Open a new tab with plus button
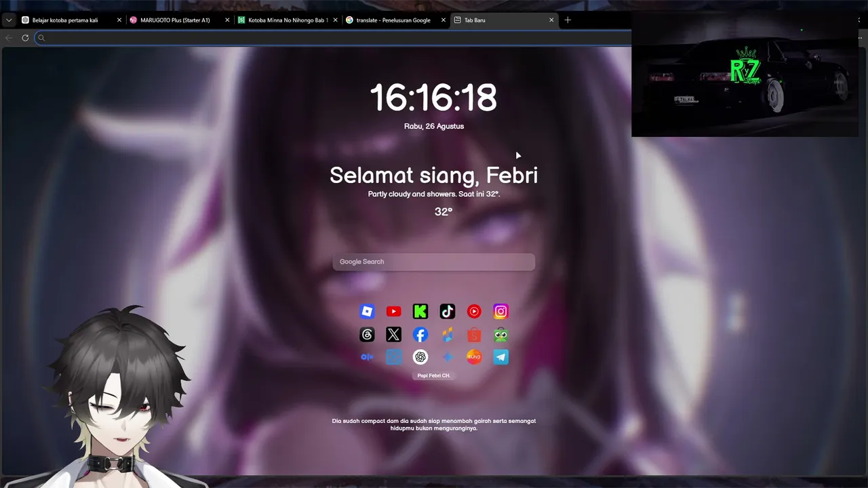Screen dimensions: 868x488 568,20
